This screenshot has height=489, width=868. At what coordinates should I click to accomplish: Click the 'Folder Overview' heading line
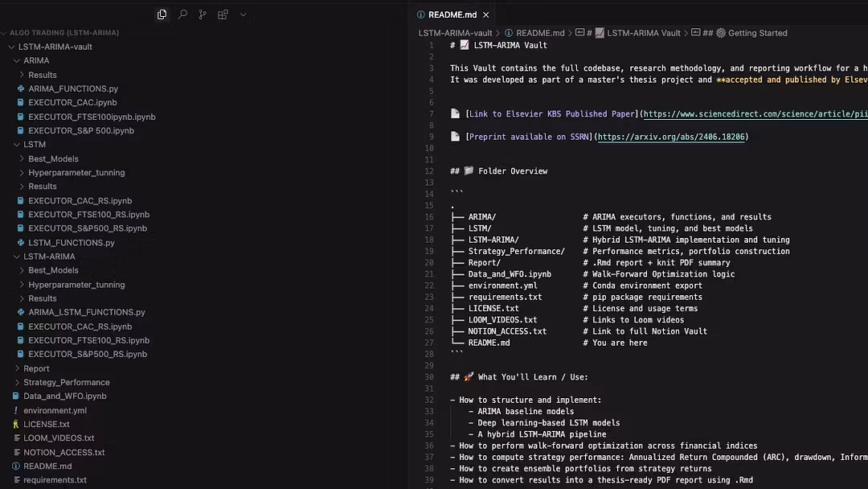click(499, 171)
